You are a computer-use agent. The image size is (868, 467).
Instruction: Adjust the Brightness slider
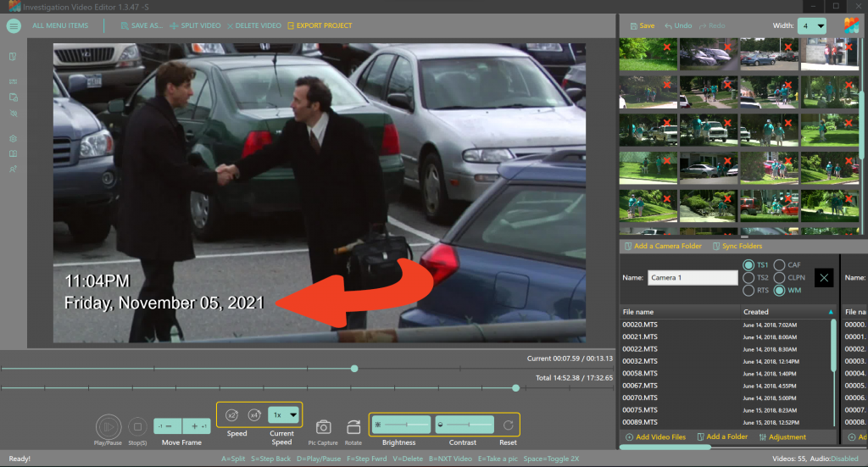coord(402,425)
